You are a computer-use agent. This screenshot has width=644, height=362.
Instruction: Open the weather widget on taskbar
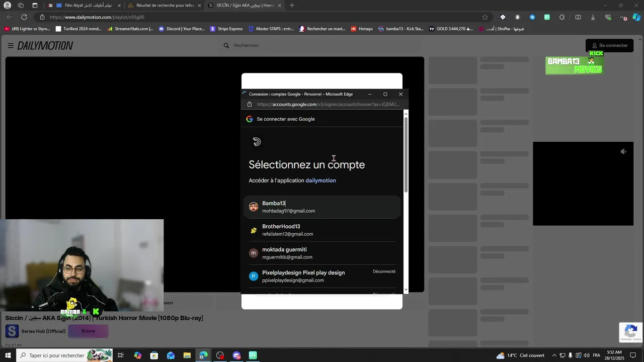tap(520, 355)
